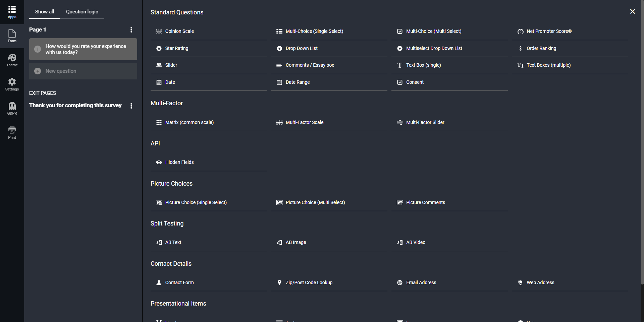Add an AB Video split test
This screenshot has width=644, height=322.
tap(449, 242)
